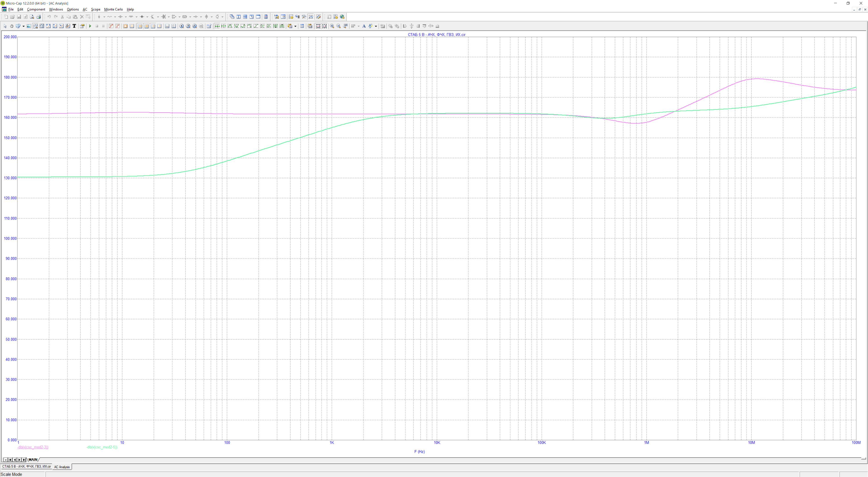This screenshot has height=477, width=868.
Task: Open the page list dropdown beside MAIN tab
Action: [x=5, y=459]
